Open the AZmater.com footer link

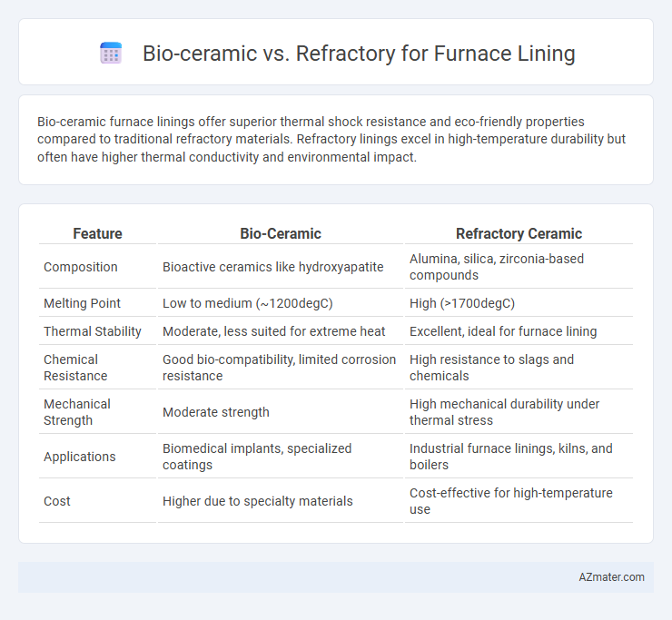[x=611, y=577]
